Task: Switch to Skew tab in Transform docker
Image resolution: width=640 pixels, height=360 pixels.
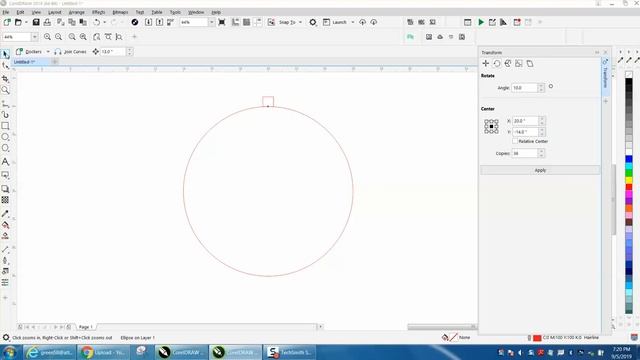Action: pyautogui.click(x=530, y=63)
